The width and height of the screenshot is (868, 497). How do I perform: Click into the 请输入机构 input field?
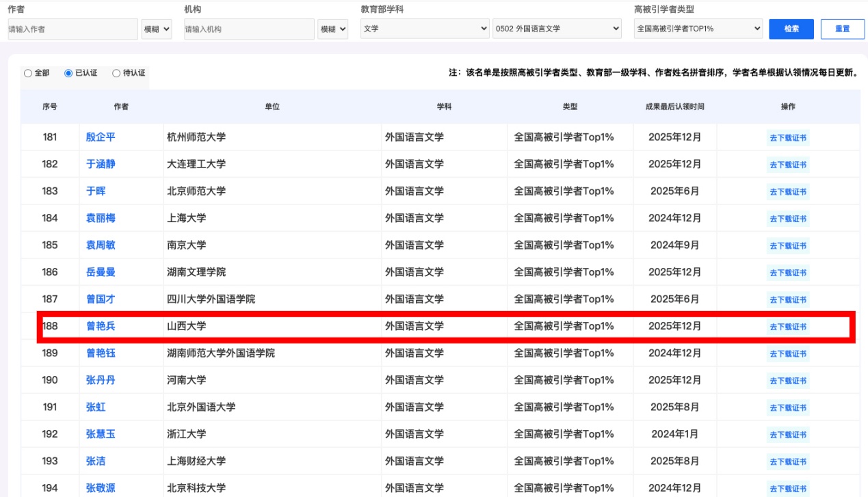tap(248, 29)
